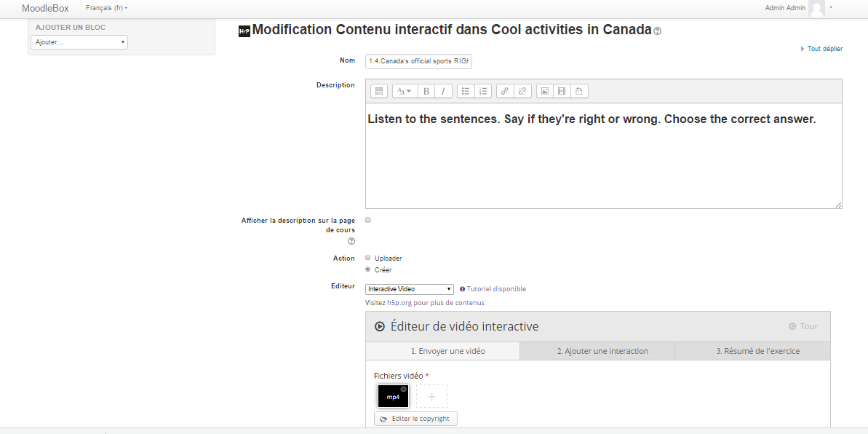Toggle the editor toolbar expand icon
The height and width of the screenshot is (434, 868).
pos(379,91)
